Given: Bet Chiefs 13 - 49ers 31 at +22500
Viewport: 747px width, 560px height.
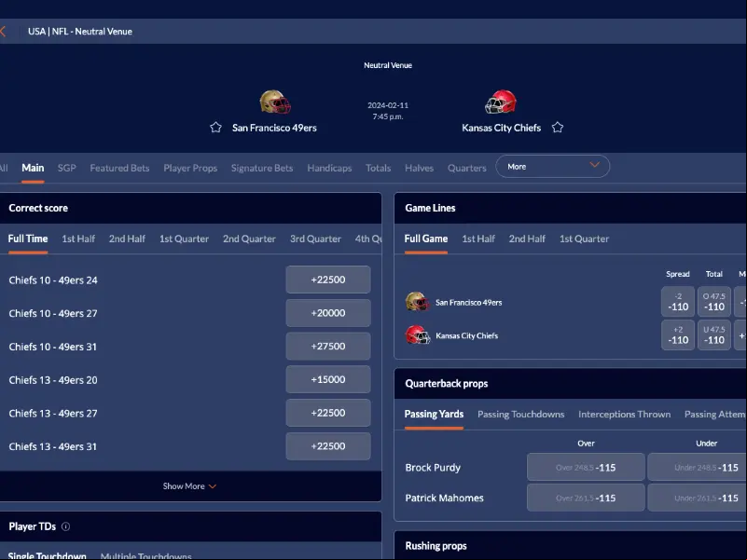Looking at the screenshot, I should pyautogui.click(x=328, y=446).
